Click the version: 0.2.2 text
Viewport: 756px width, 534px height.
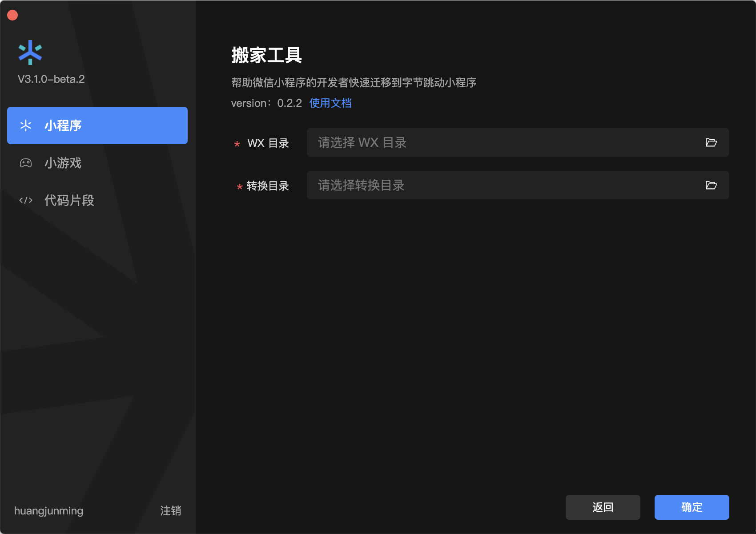pyautogui.click(x=266, y=103)
